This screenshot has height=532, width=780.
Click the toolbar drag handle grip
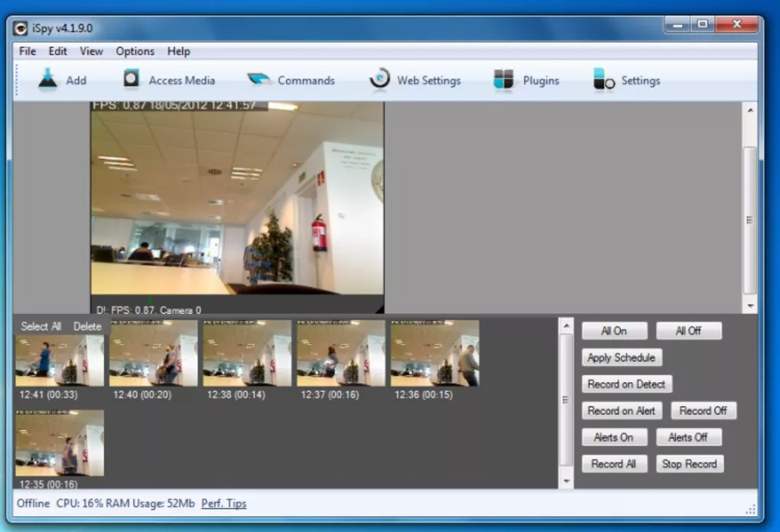coord(16,79)
